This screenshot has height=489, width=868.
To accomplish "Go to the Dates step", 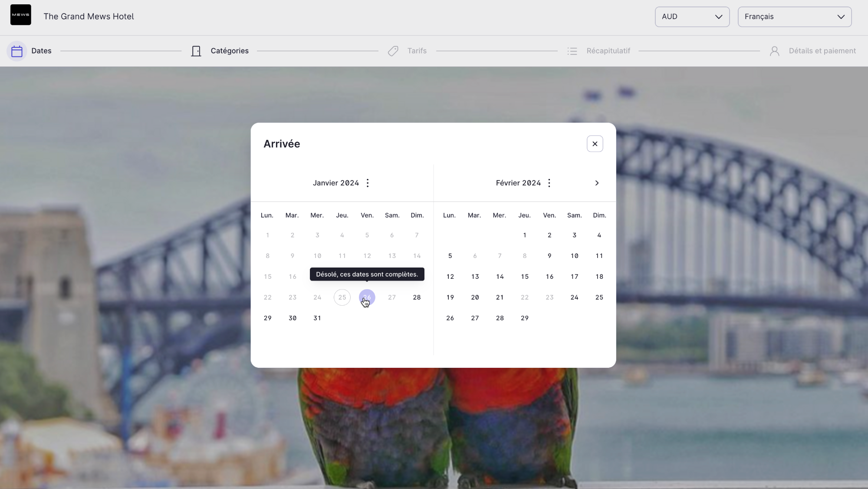I will point(42,51).
